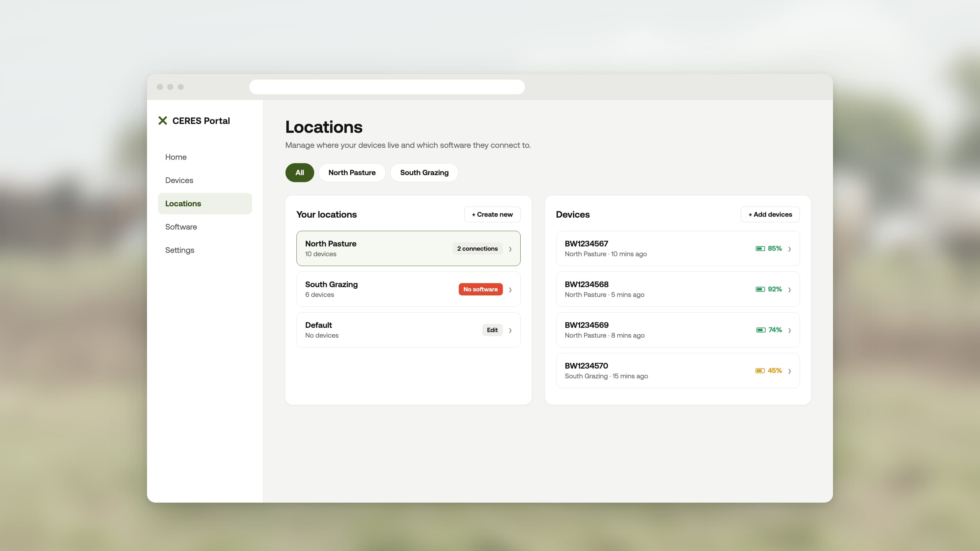Open Devices in sidebar

[x=205, y=180]
